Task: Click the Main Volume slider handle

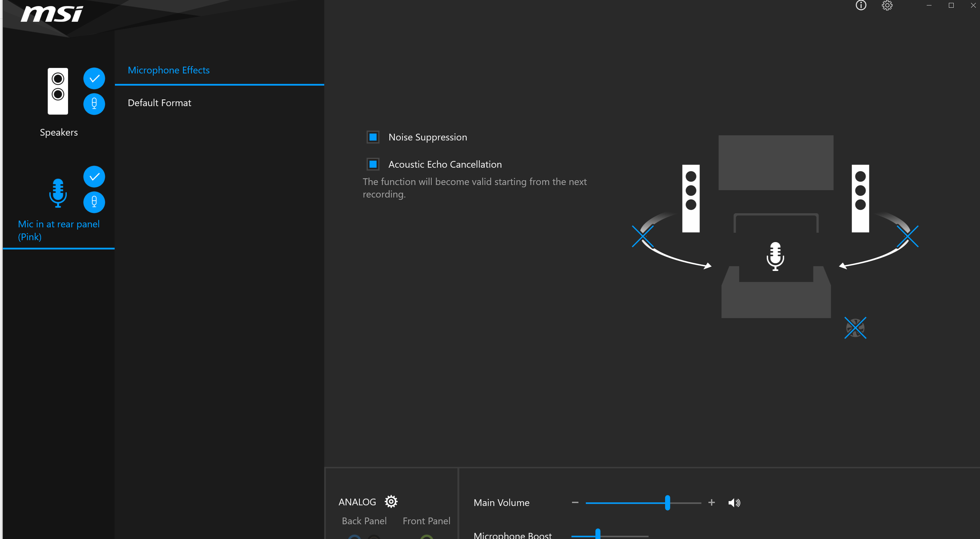Action: coord(667,502)
